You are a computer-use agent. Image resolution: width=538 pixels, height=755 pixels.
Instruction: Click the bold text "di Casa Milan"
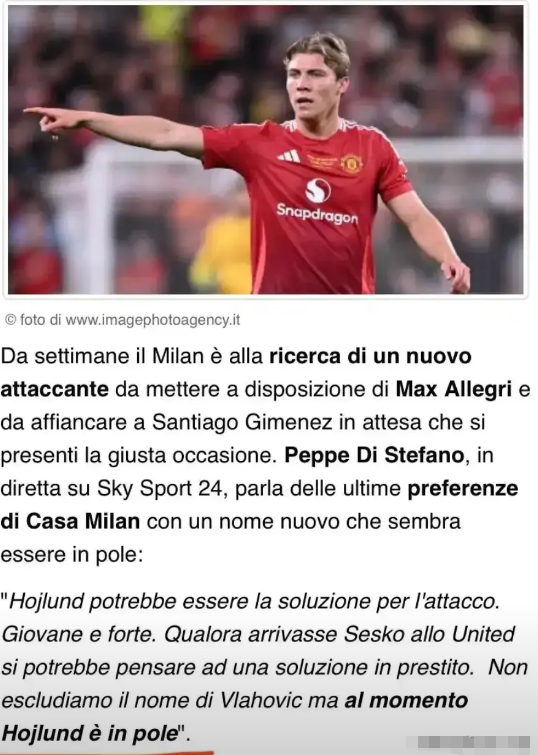click(x=70, y=521)
